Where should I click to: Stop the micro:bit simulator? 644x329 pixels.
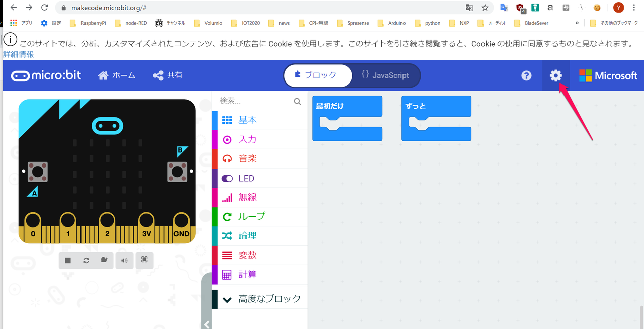(68, 260)
